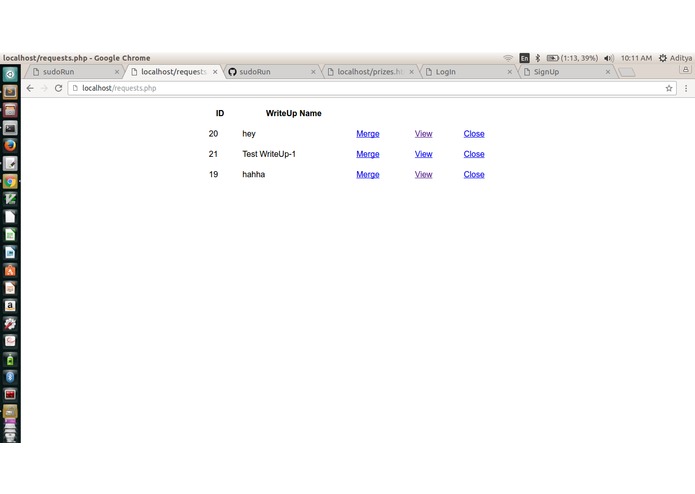Click Close for writeup 'hahha'
Screen dimensions: 695x494
point(474,175)
